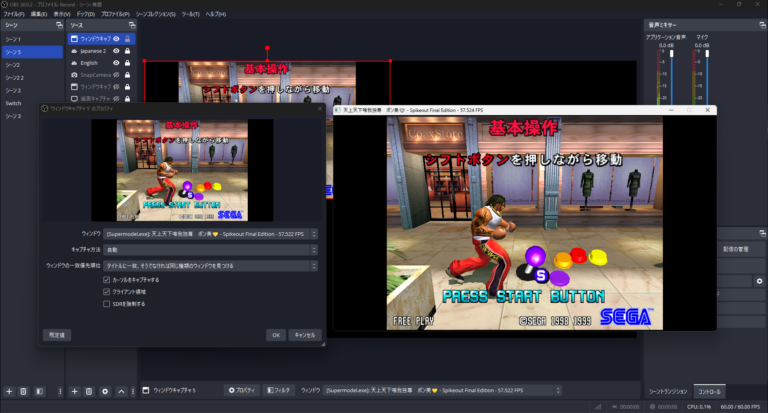Unlock the English source
The height and width of the screenshot is (413, 768).
click(x=127, y=63)
